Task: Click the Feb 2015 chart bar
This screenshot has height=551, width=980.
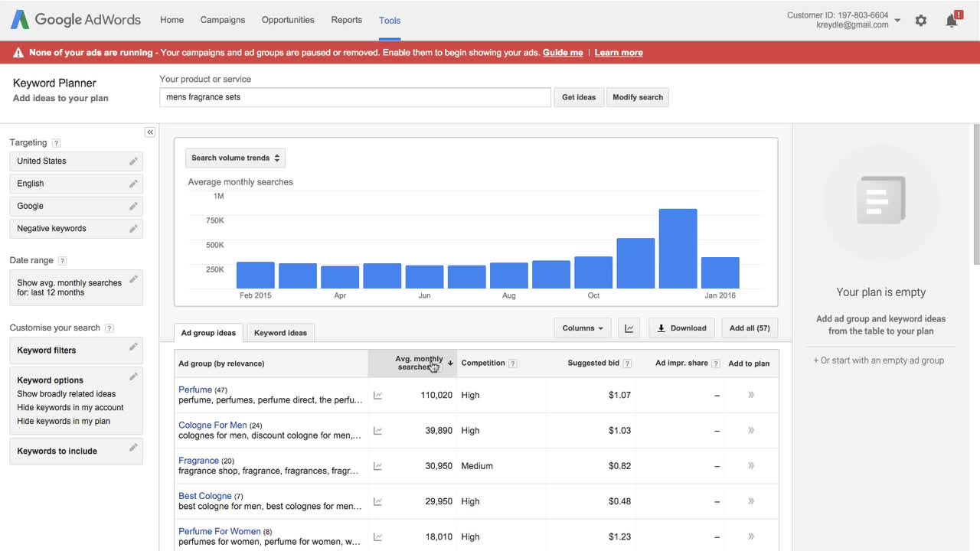Action: (x=256, y=275)
